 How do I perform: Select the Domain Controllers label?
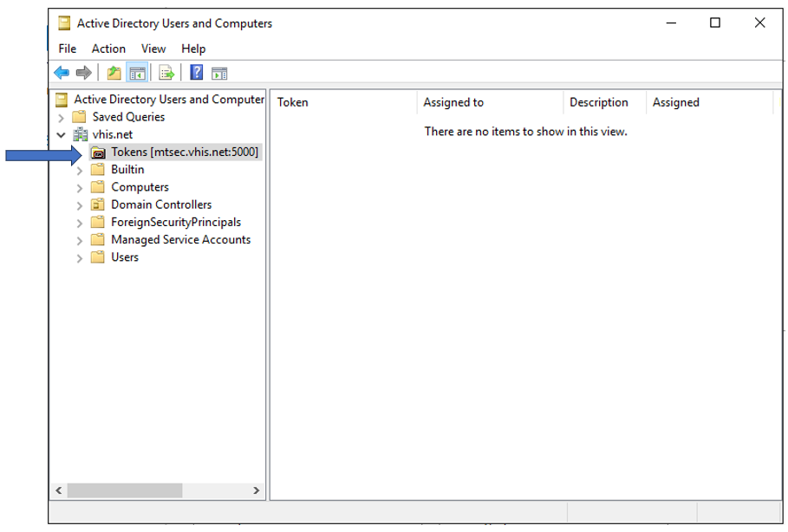click(161, 205)
